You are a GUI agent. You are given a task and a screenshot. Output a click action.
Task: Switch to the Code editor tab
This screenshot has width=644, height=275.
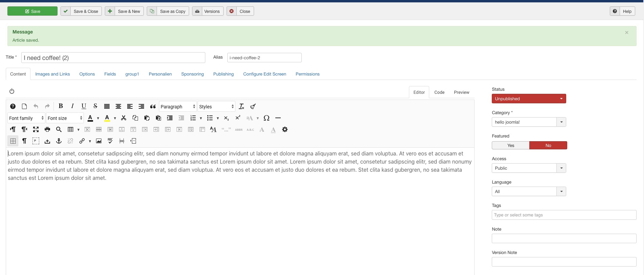pos(439,92)
